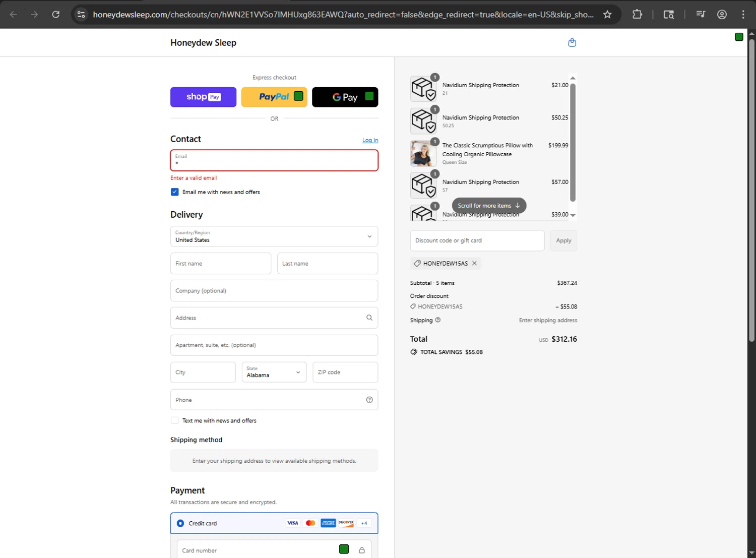Click the card number lock icon

pos(362,550)
